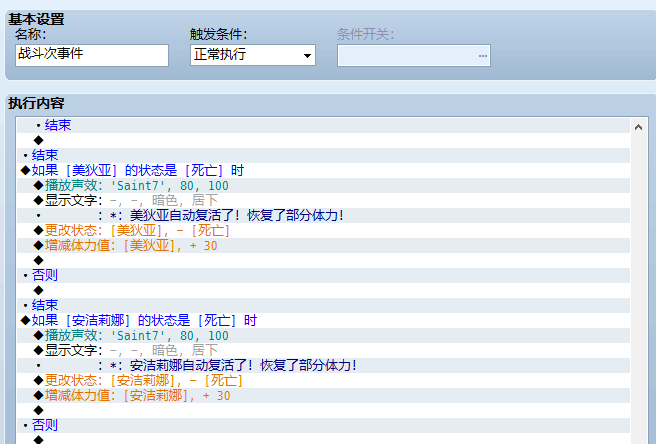Viewport: 656px width, 444px height.
Task: Click the scroll up arrow of command list
Action: tap(638, 127)
